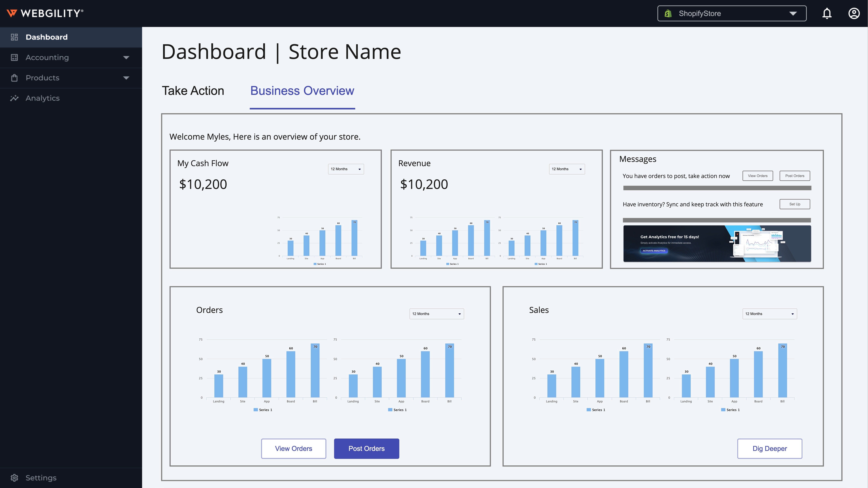Click the Activate Analytics promo banner
Screen dimensions: 868x488
pos(654,251)
